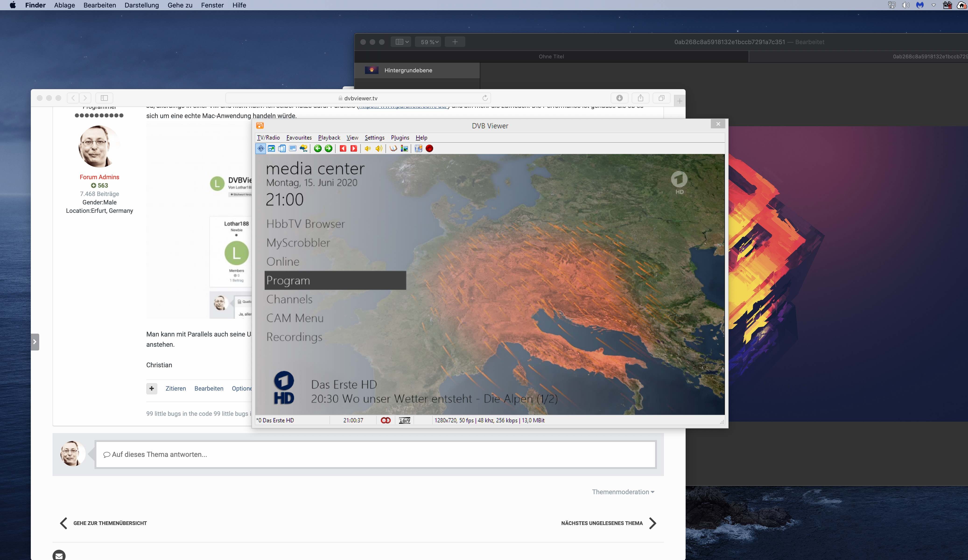Click the orange DVB Viewer title bar icon
968x560 pixels.
(x=260, y=126)
